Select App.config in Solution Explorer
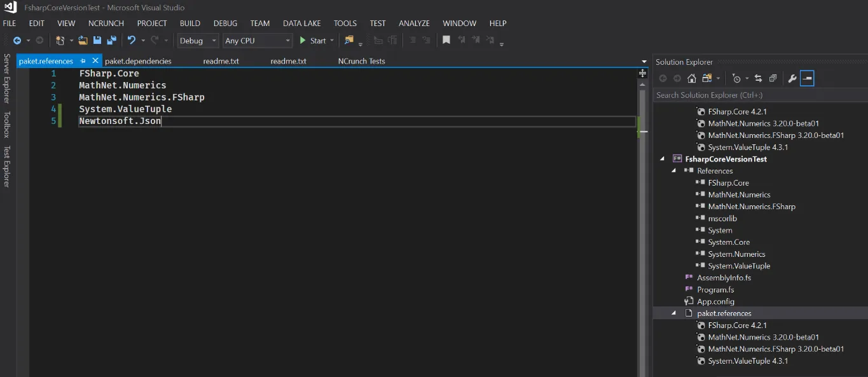 tap(715, 301)
